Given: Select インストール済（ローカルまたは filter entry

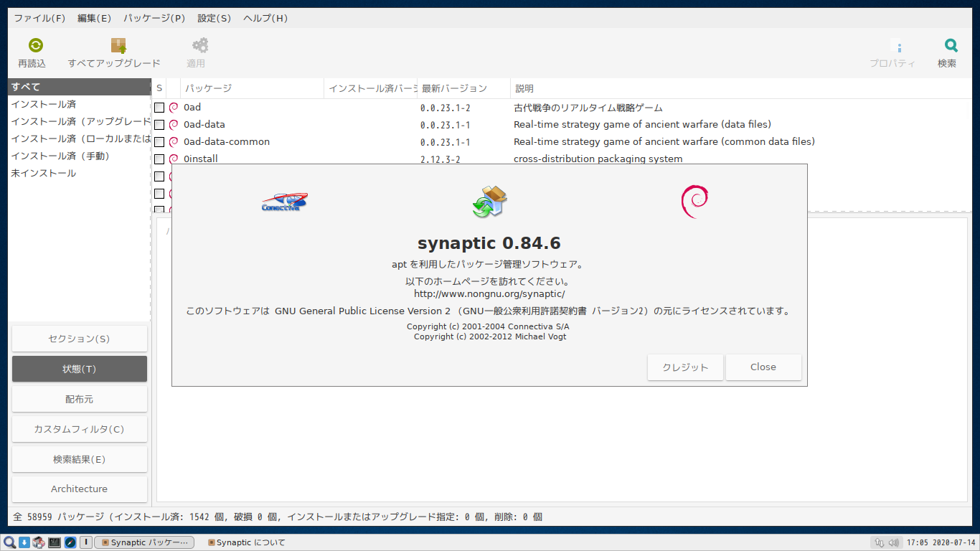Looking at the screenshot, I should coord(79,138).
